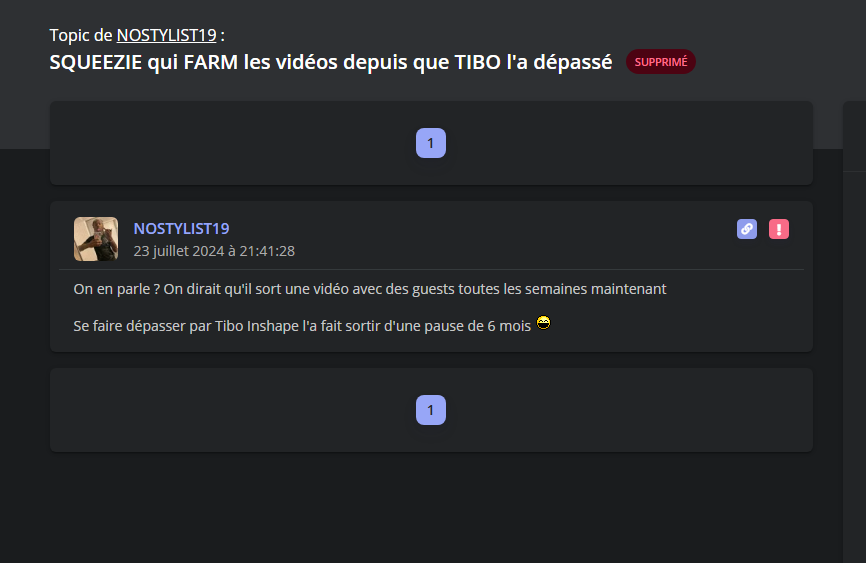Open the NOSTYLIST19 username in the post
This screenshot has width=866, height=563.
coord(181,229)
